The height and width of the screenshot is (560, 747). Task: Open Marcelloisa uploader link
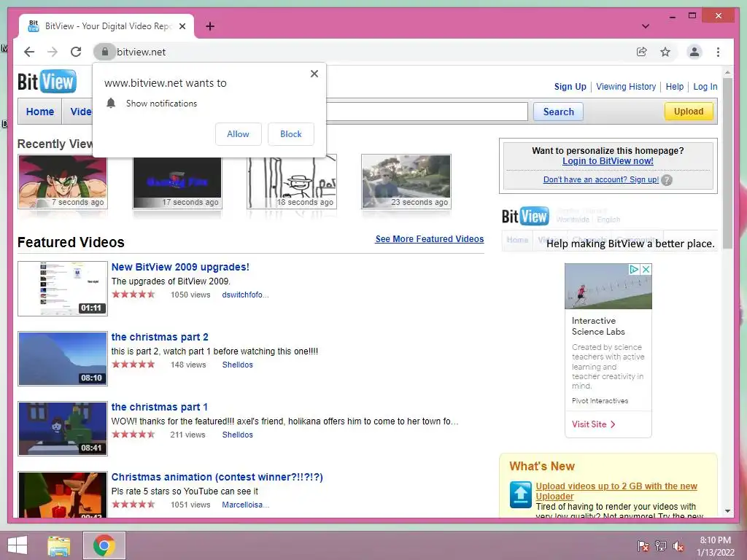pos(245,505)
